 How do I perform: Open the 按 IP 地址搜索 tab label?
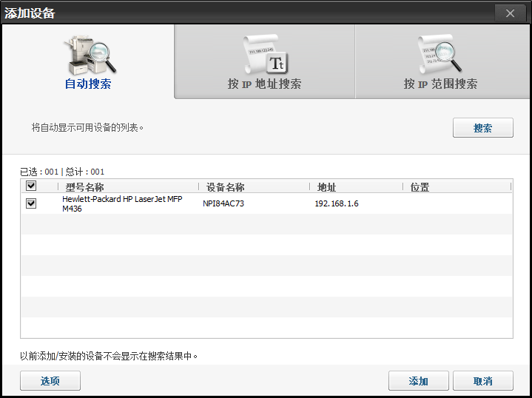pos(264,84)
